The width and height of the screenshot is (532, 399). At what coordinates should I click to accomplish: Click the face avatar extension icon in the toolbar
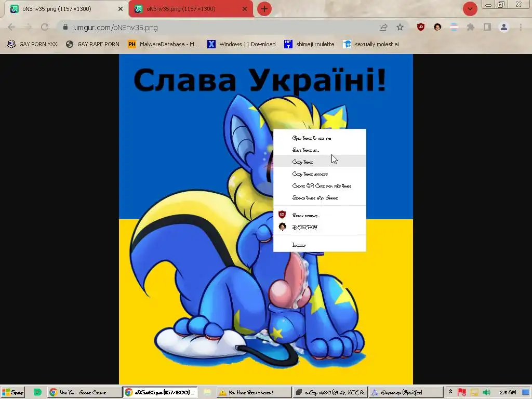pyautogui.click(x=437, y=27)
